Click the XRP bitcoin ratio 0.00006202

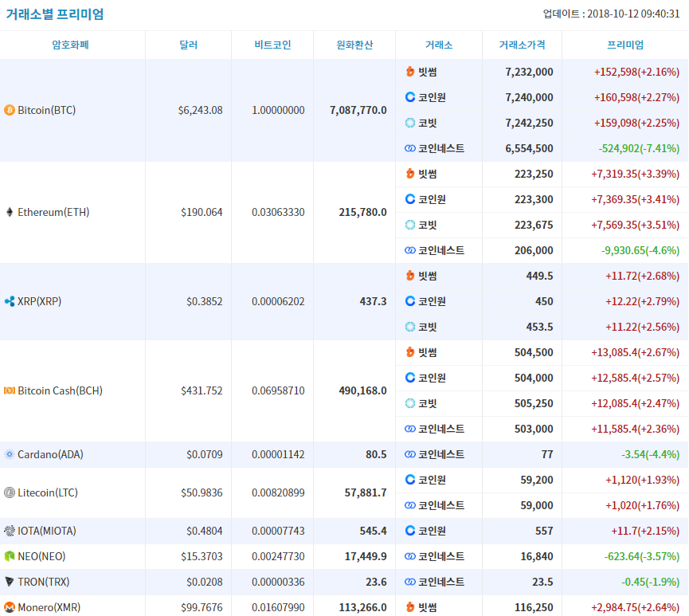point(278,301)
